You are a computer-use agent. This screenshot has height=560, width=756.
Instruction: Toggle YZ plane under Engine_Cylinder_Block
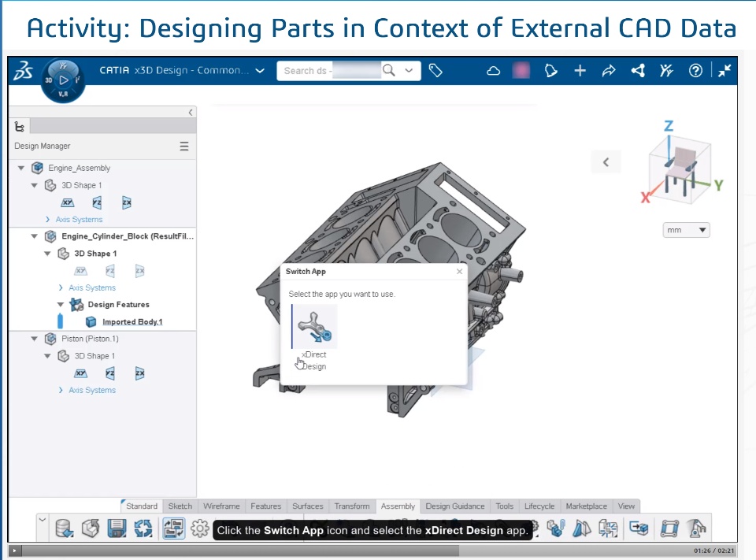coord(110,271)
